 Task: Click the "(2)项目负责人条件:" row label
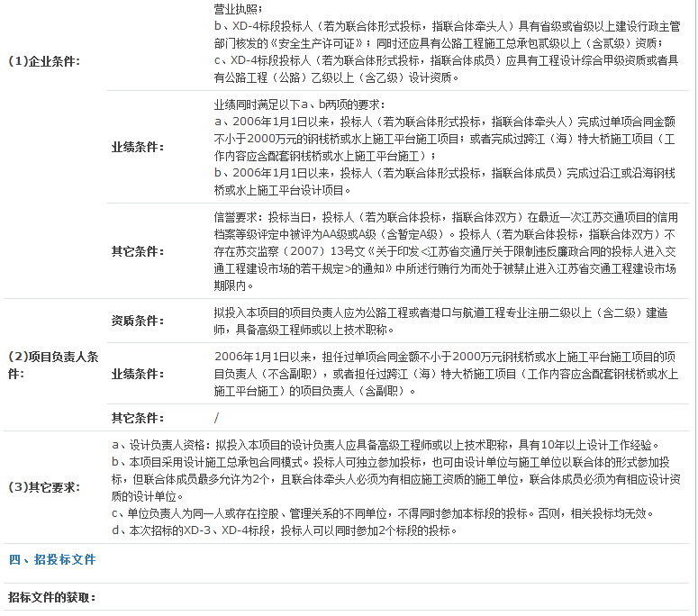pos(53,364)
